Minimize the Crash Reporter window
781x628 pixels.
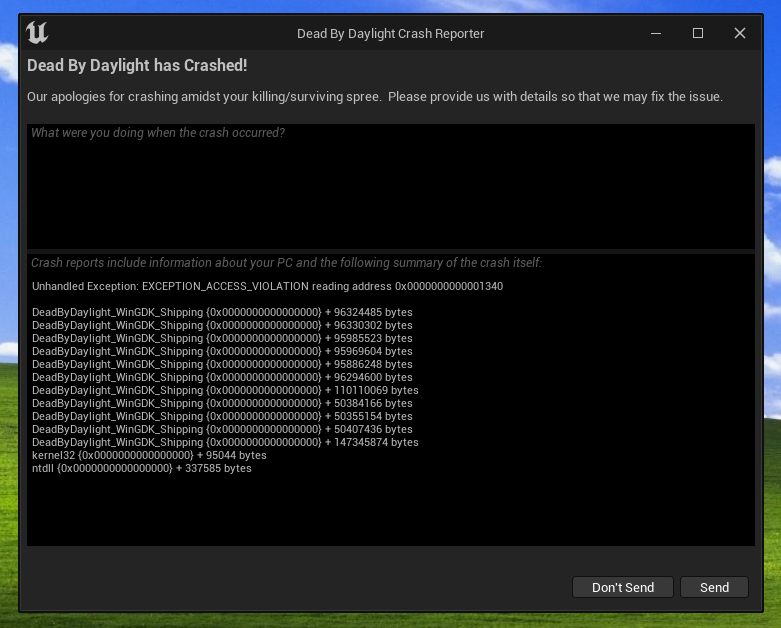tap(656, 33)
